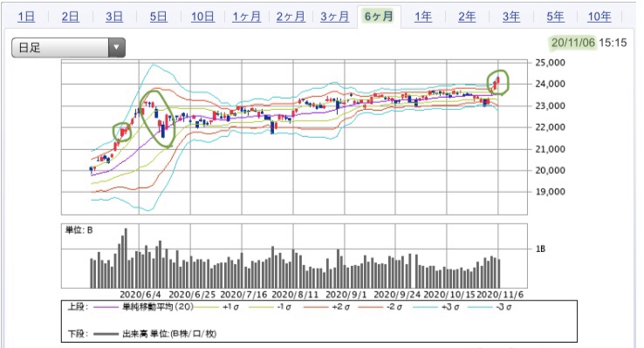The width and height of the screenshot is (644, 348).
Task: Switch to the 3日 period tab
Action: (x=114, y=17)
